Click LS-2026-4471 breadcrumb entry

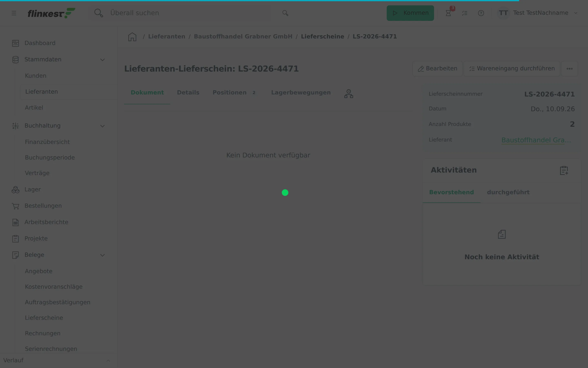375,37
